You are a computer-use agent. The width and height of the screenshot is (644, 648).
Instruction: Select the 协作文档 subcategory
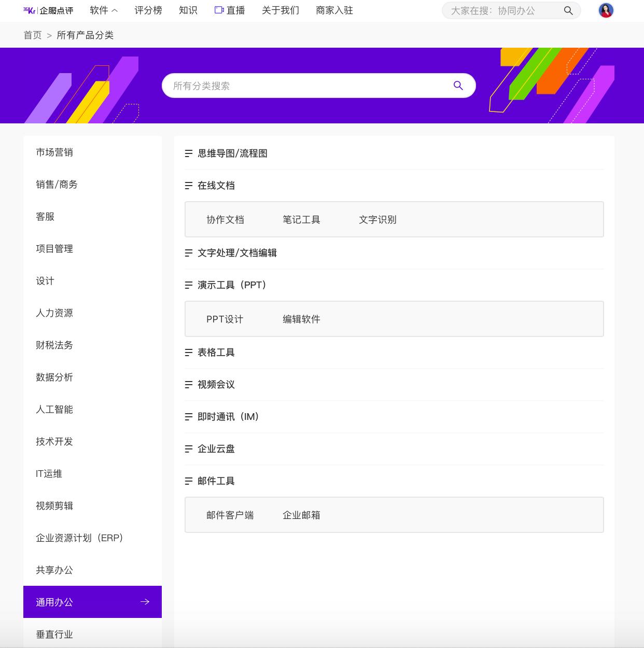(225, 219)
